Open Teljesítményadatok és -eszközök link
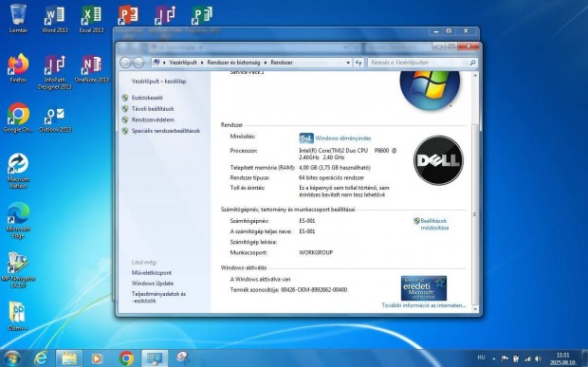Image resolution: width=588 pixels, height=367 pixels. (x=158, y=297)
